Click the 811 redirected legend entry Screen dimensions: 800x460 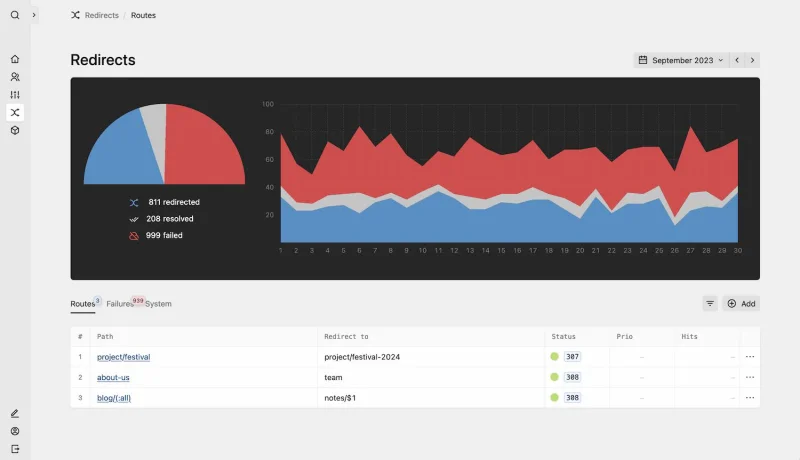(x=164, y=202)
